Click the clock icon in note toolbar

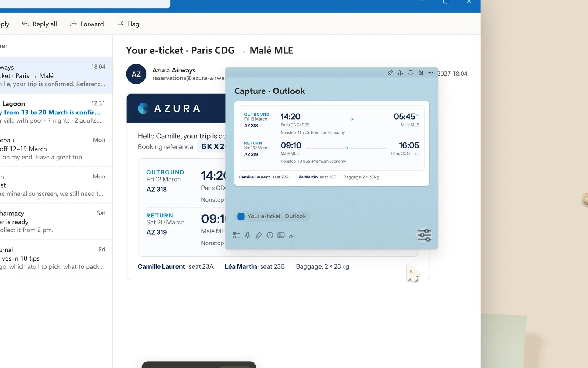[270, 236]
